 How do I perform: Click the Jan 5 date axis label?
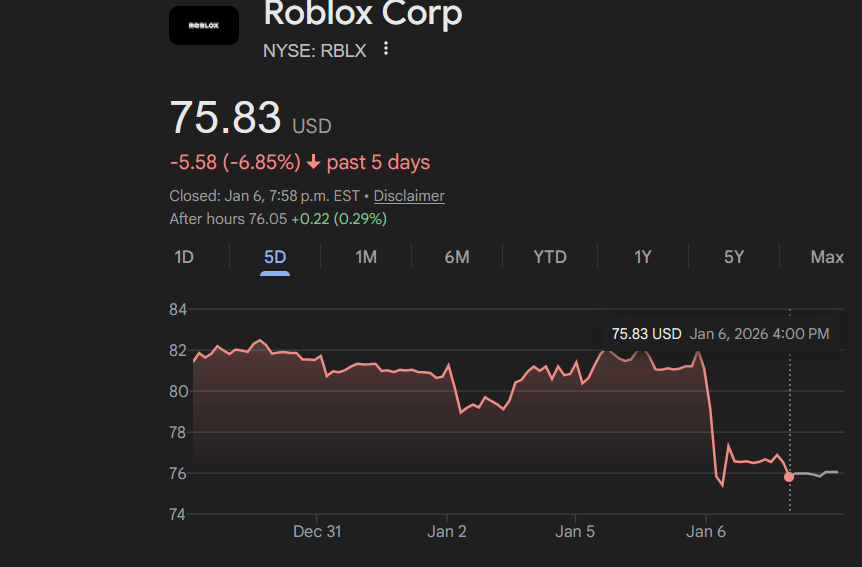click(575, 531)
